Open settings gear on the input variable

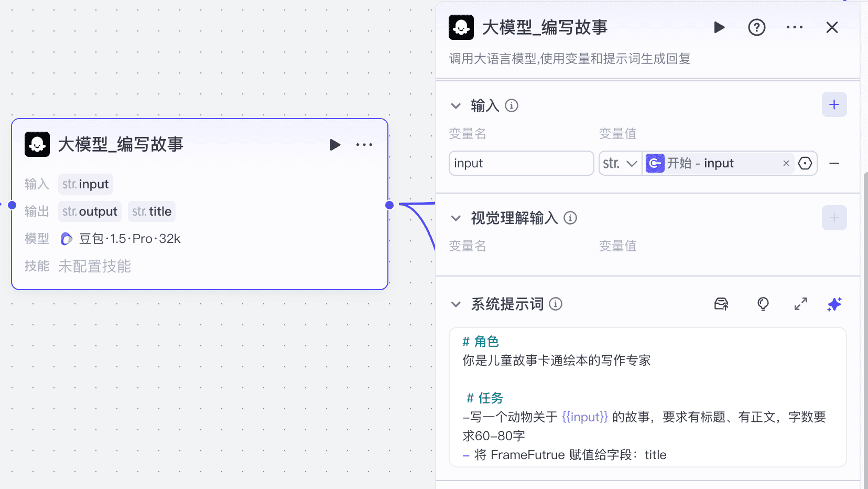[805, 163]
